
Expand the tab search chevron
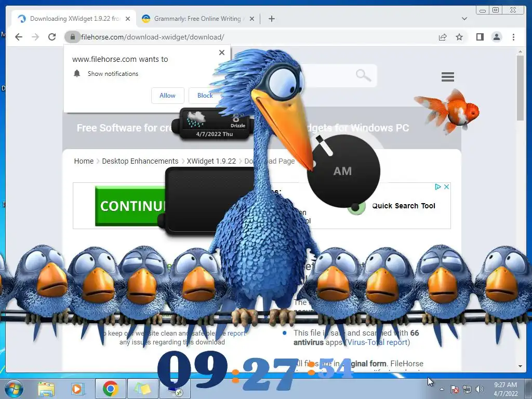464,19
